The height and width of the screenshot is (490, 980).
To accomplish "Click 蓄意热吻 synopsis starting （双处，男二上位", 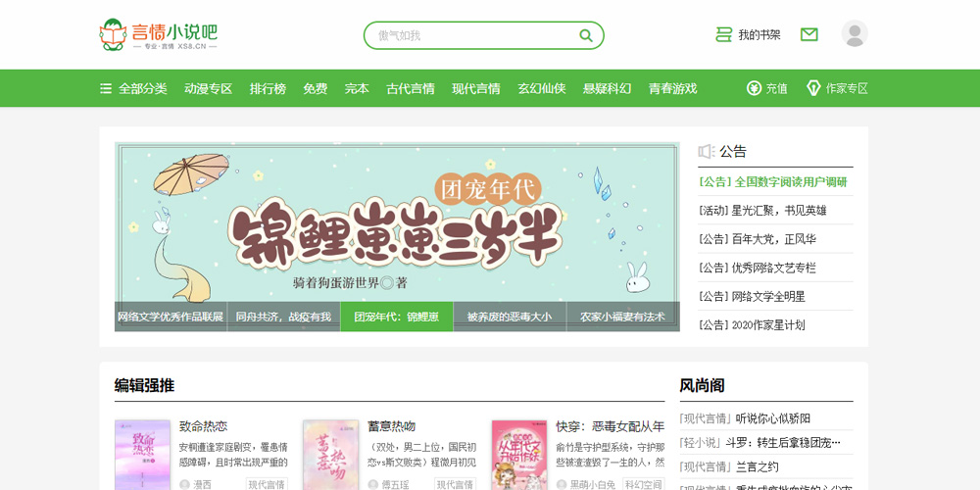I will pos(421,455).
